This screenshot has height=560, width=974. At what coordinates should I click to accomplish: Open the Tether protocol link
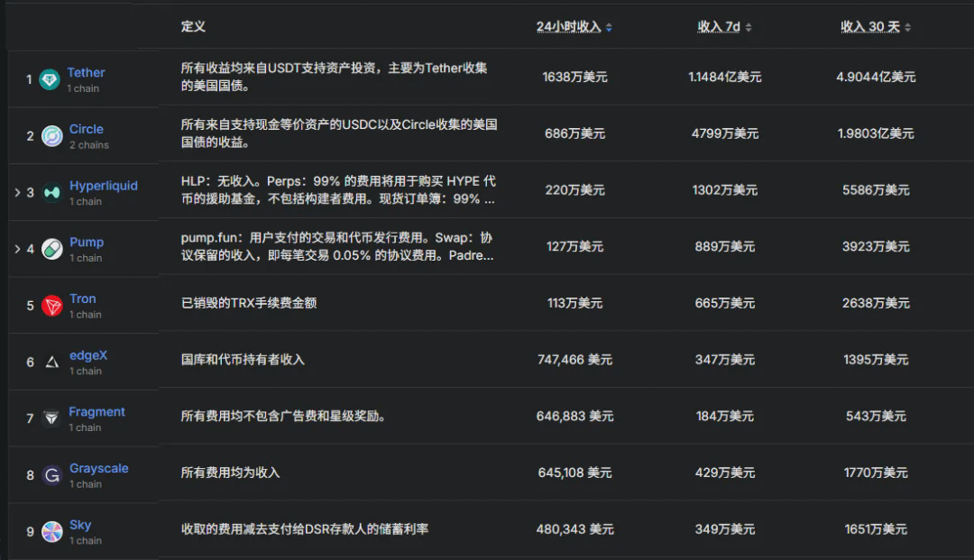coord(86,72)
